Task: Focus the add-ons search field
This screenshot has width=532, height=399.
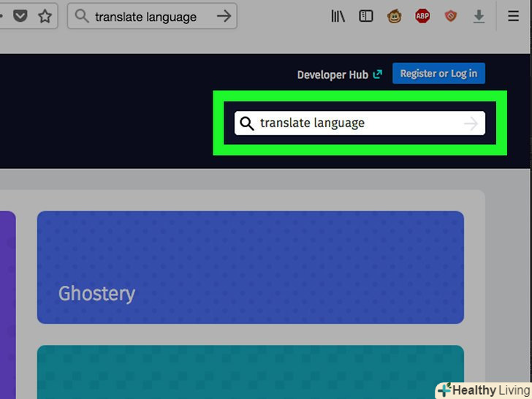Action: point(360,123)
